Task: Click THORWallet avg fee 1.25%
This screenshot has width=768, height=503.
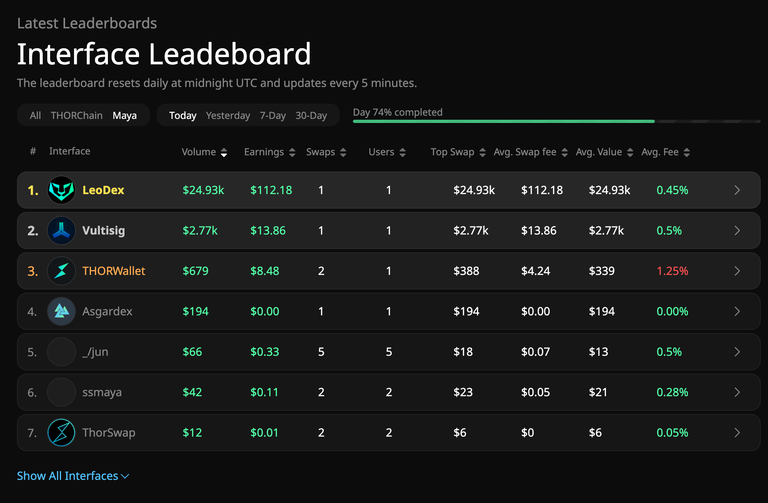Action: click(672, 271)
